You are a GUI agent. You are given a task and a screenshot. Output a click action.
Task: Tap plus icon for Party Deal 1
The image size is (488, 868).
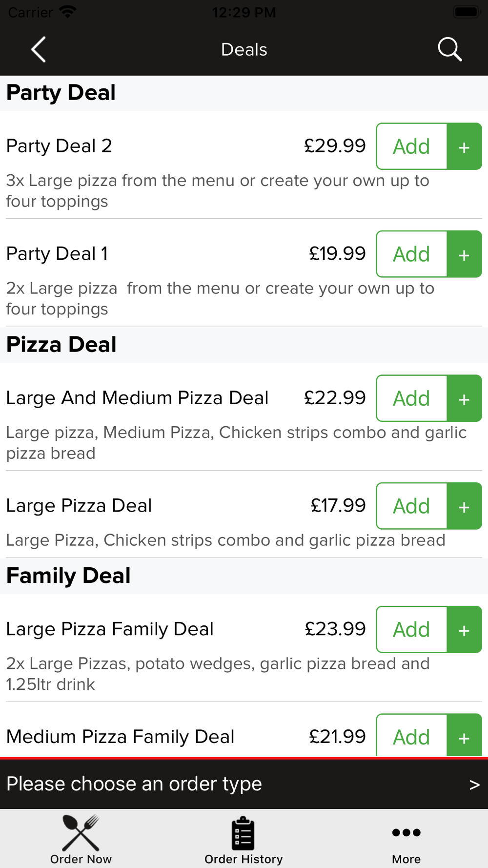pyautogui.click(x=465, y=254)
